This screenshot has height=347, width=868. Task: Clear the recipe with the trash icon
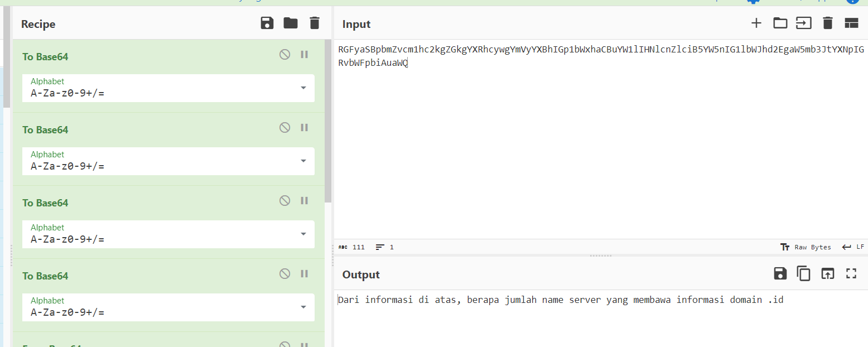(315, 23)
